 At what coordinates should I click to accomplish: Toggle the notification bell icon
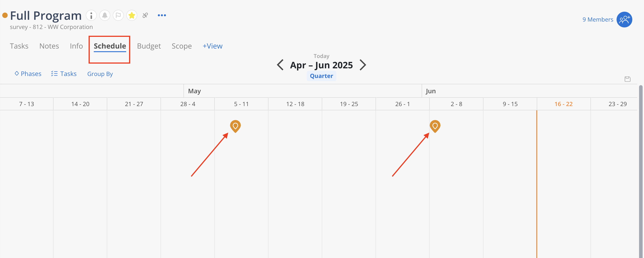click(x=105, y=16)
